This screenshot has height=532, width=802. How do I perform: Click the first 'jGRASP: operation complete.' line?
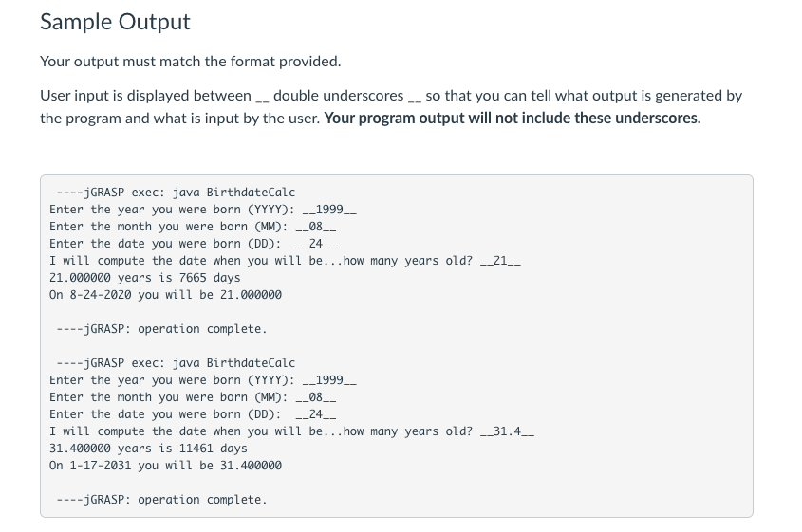(x=161, y=329)
